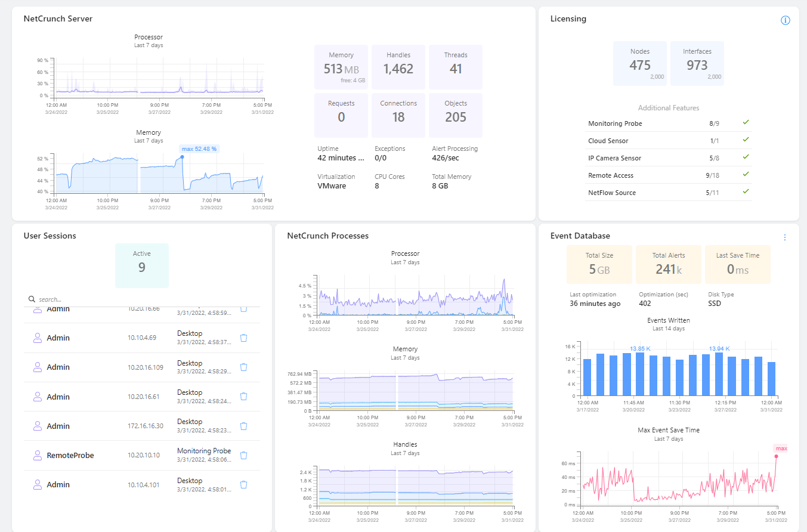Click the Active 9 sessions tile
Image resolution: width=807 pixels, height=532 pixels.
click(142, 265)
